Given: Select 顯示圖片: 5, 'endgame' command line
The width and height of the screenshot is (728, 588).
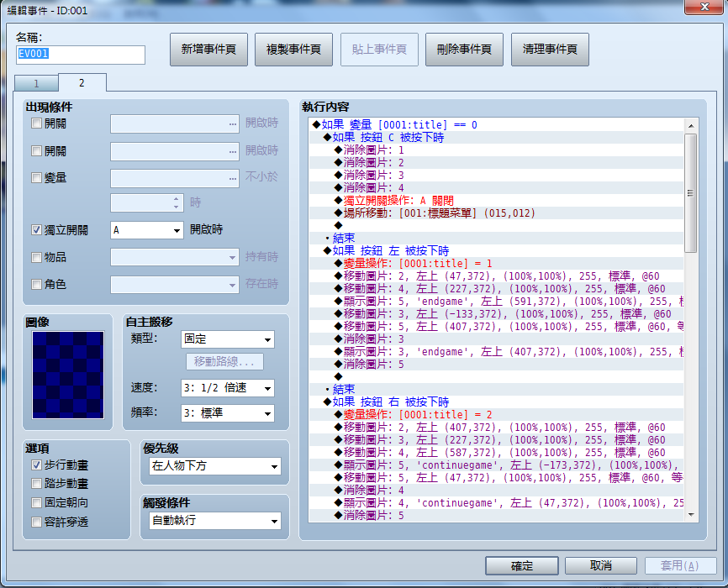Looking at the screenshot, I should point(497,302).
